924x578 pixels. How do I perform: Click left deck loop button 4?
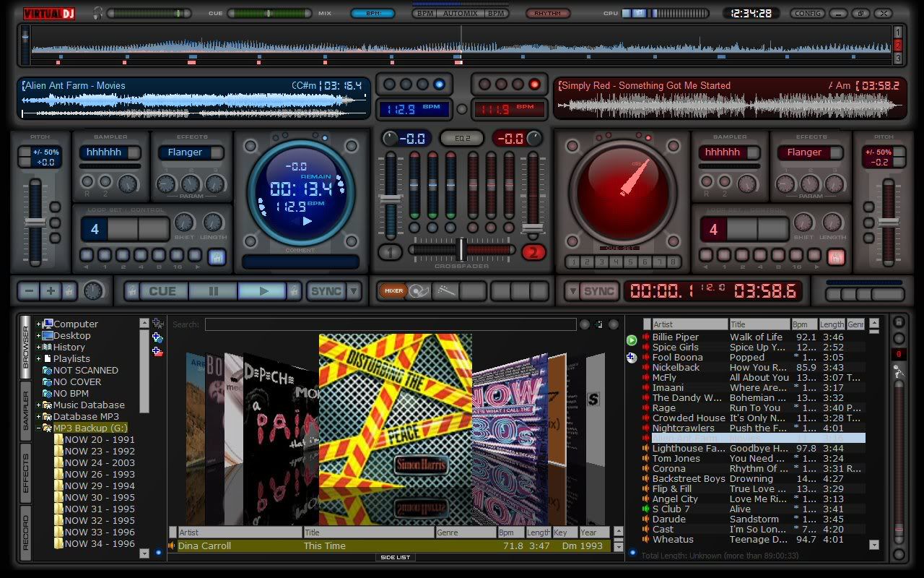94,230
